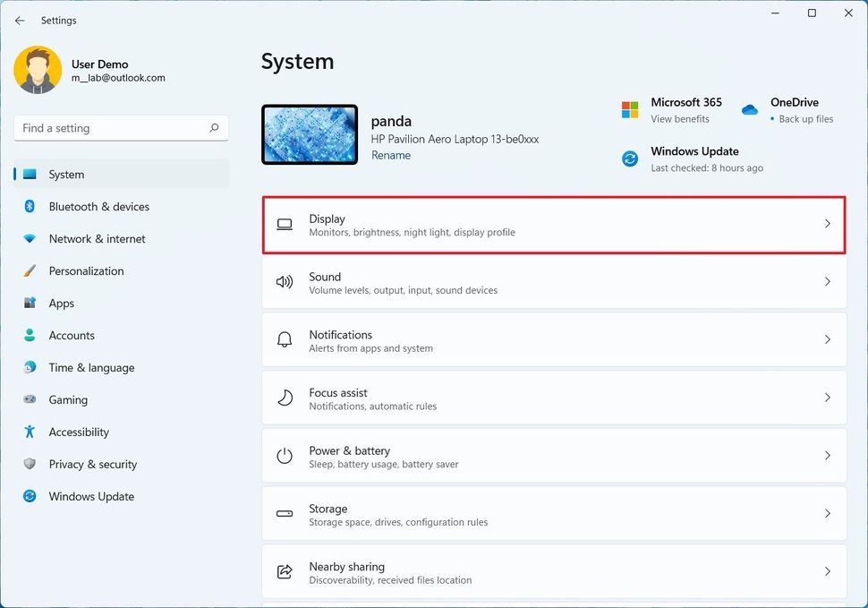Click the Notifications bell icon
Screen dimensions: 868x608
[285, 339]
